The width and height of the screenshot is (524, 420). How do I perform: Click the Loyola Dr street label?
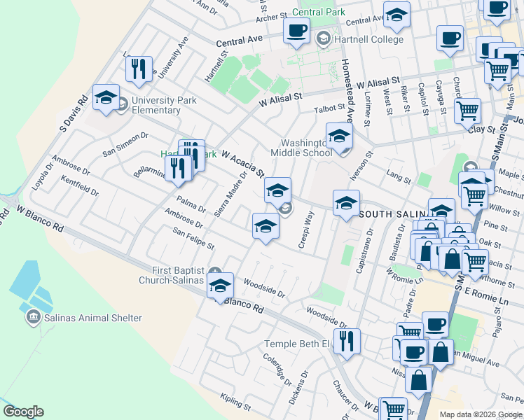click(43, 176)
